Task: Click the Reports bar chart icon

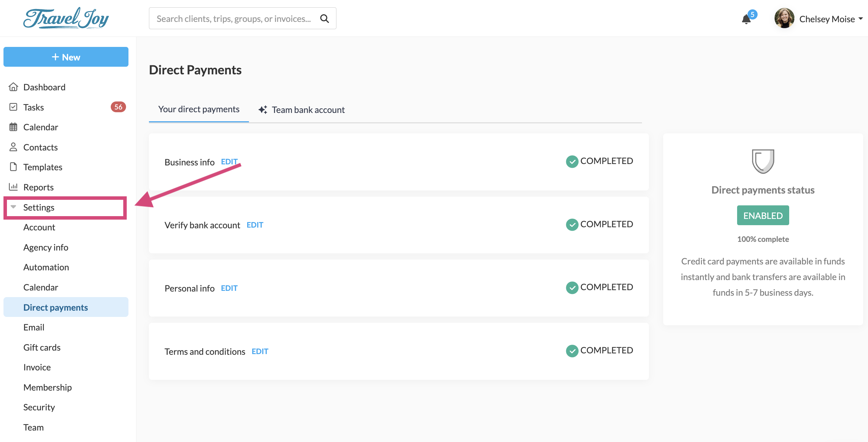Action: pos(13,187)
